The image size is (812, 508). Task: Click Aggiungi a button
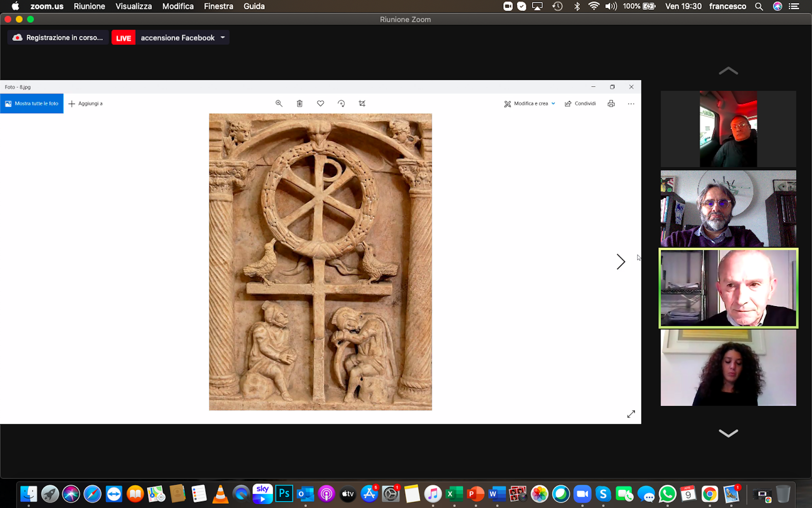coord(85,103)
